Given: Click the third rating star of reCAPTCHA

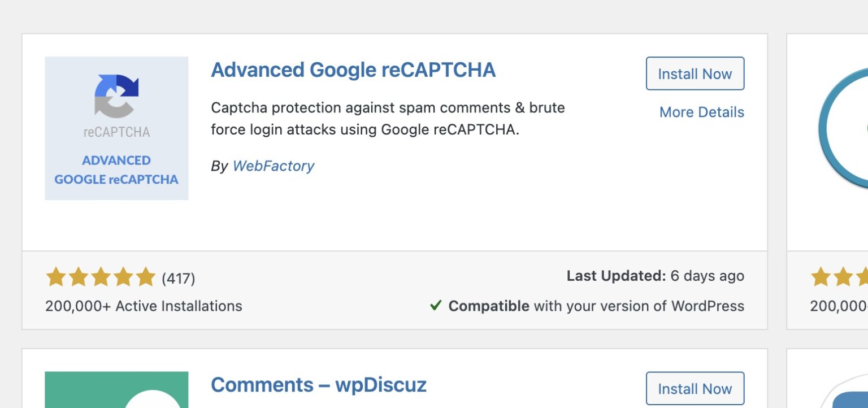Looking at the screenshot, I should (x=101, y=277).
